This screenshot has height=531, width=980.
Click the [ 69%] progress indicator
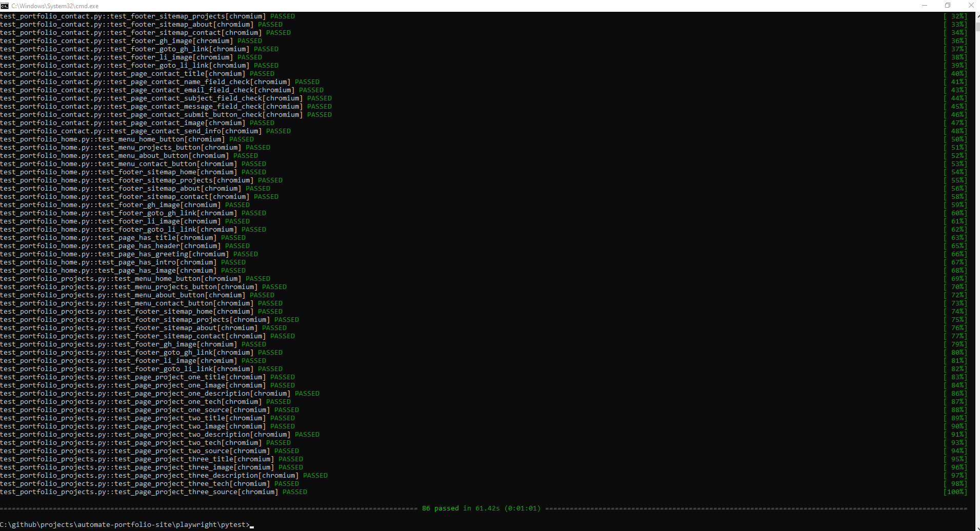pyautogui.click(x=955, y=279)
